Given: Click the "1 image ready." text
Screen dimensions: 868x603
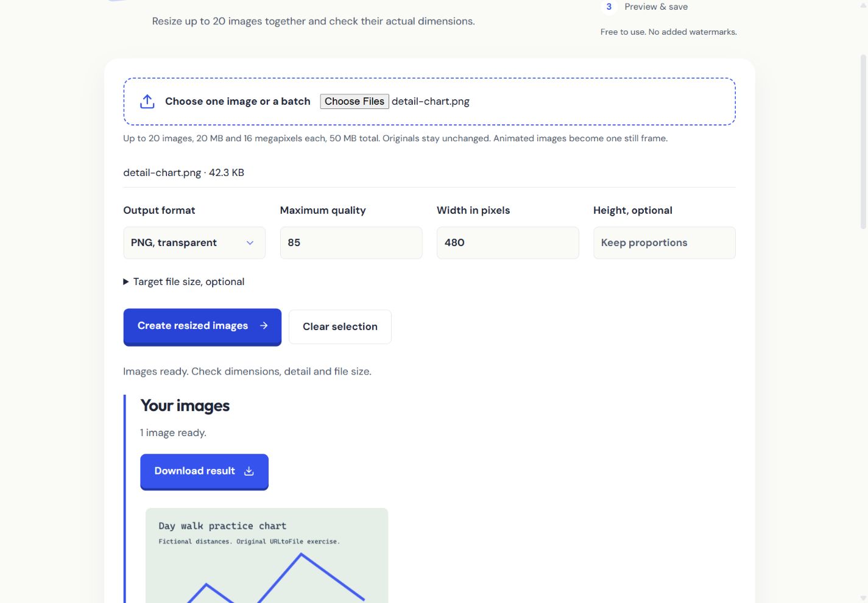Looking at the screenshot, I should point(174,432).
